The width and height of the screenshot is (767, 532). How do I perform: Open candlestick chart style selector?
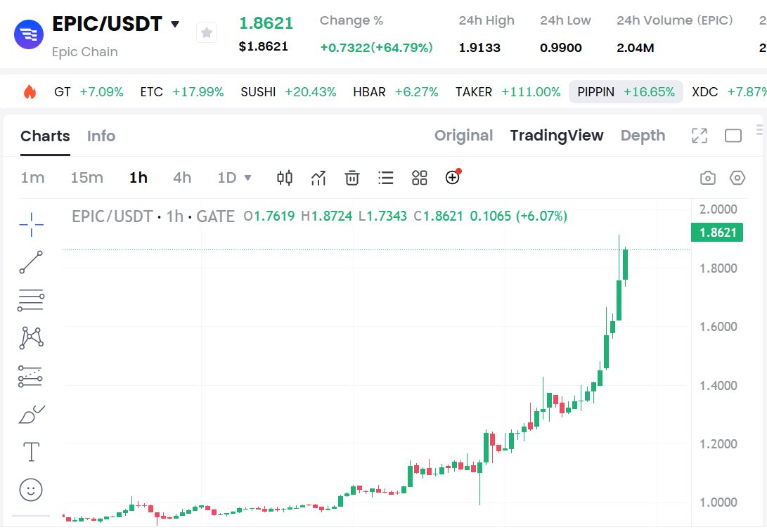pos(285,178)
